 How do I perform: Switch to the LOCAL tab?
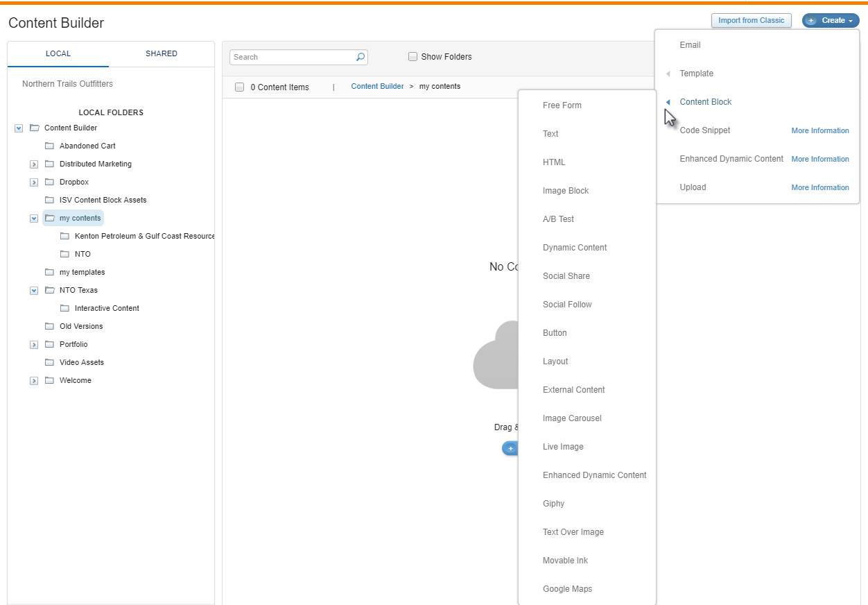click(58, 53)
